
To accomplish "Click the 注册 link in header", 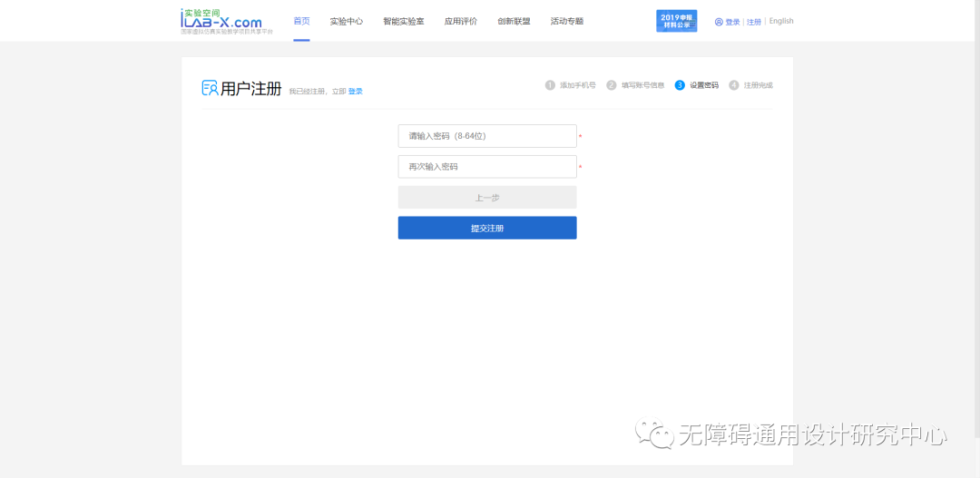I will tap(754, 22).
